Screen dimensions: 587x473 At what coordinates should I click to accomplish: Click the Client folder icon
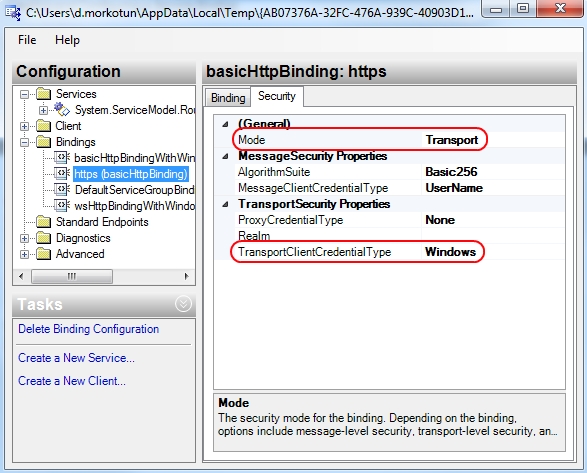pos(43,126)
